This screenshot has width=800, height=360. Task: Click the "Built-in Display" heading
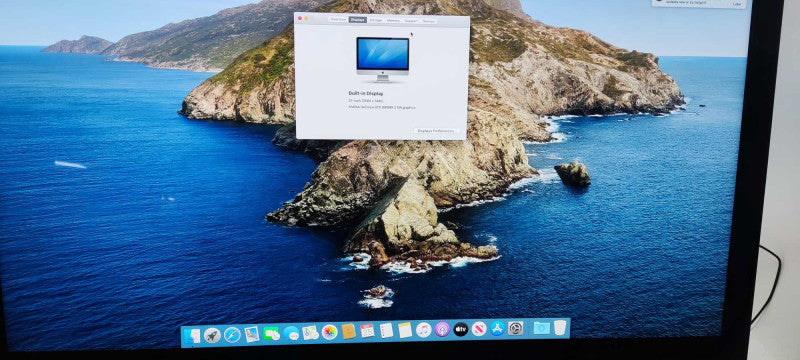pyautogui.click(x=366, y=94)
